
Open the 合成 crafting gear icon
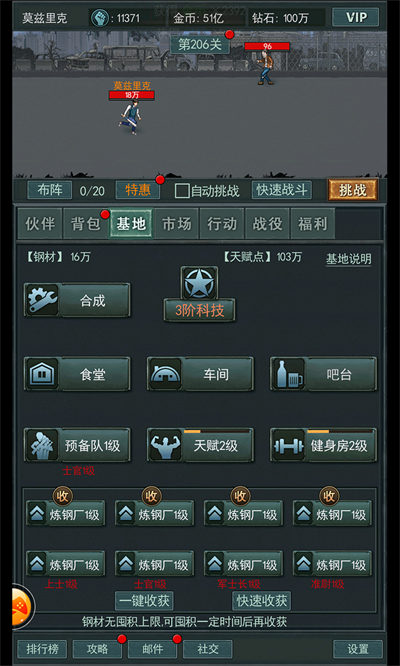click(42, 300)
